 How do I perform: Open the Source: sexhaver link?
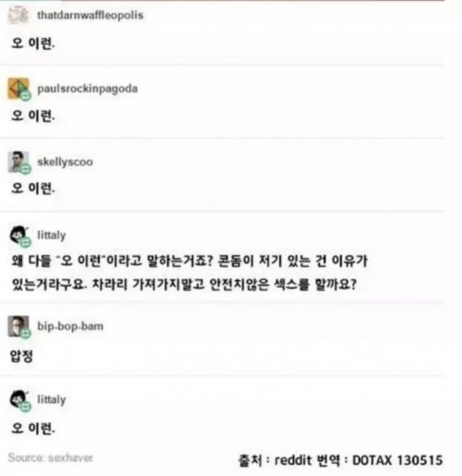point(51,458)
